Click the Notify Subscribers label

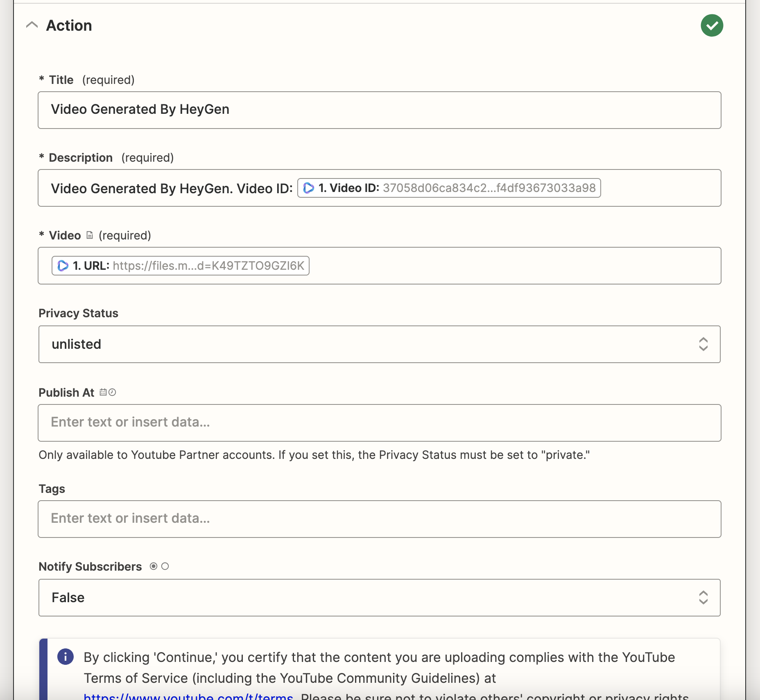pos(90,567)
